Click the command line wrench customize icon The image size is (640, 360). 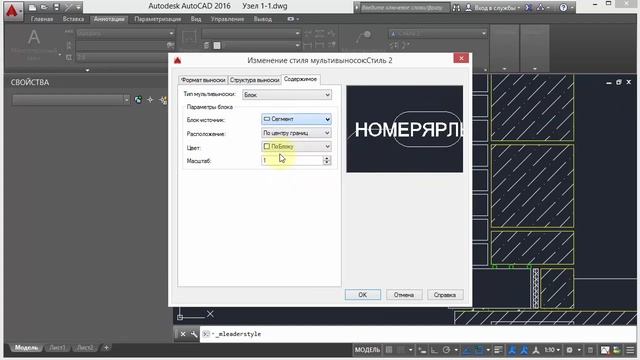click(194, 334)
